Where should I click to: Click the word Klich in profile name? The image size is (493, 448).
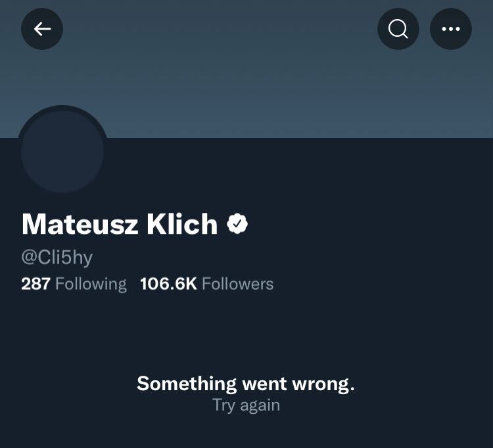click(182, 224)
